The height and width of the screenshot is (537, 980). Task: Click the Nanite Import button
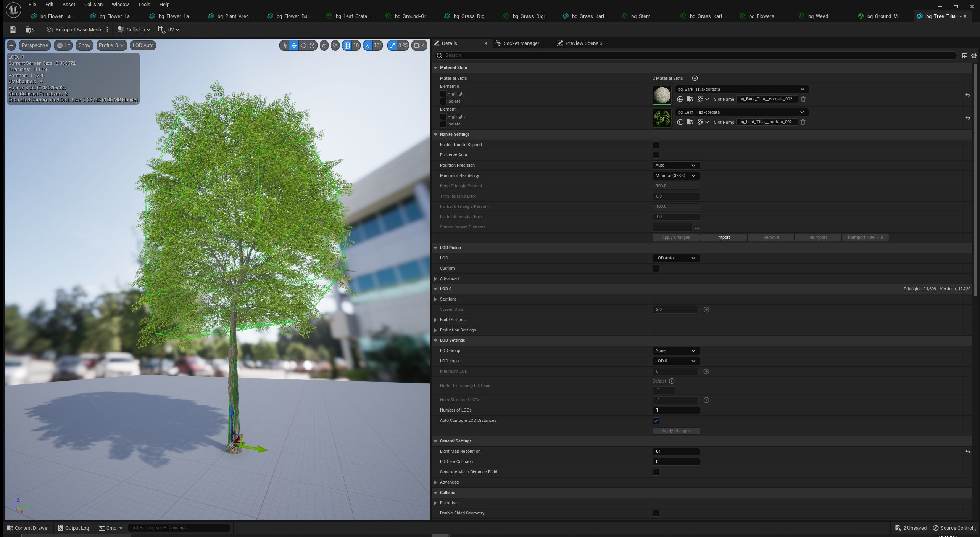tap(724, 238)
